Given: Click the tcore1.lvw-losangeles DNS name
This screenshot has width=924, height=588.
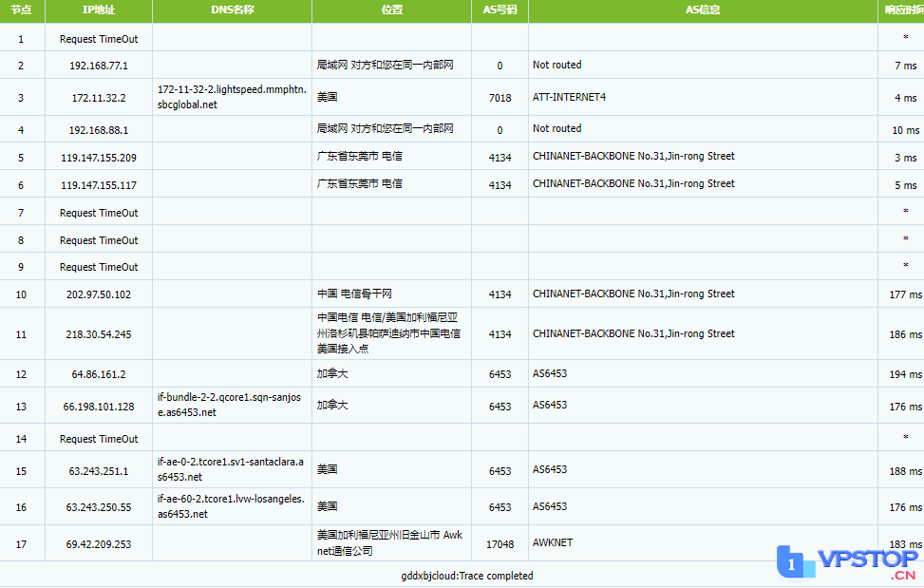Looking at the screenshot, I should point(232,506).
